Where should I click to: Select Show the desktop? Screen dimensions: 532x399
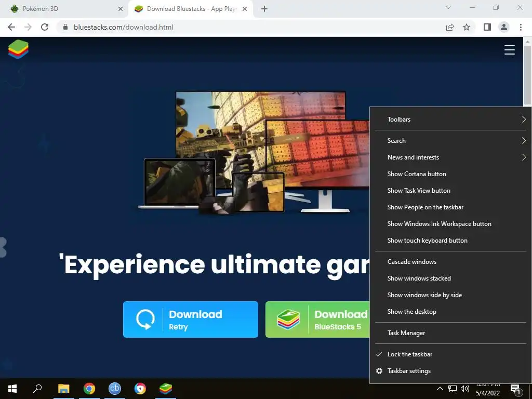450,312
